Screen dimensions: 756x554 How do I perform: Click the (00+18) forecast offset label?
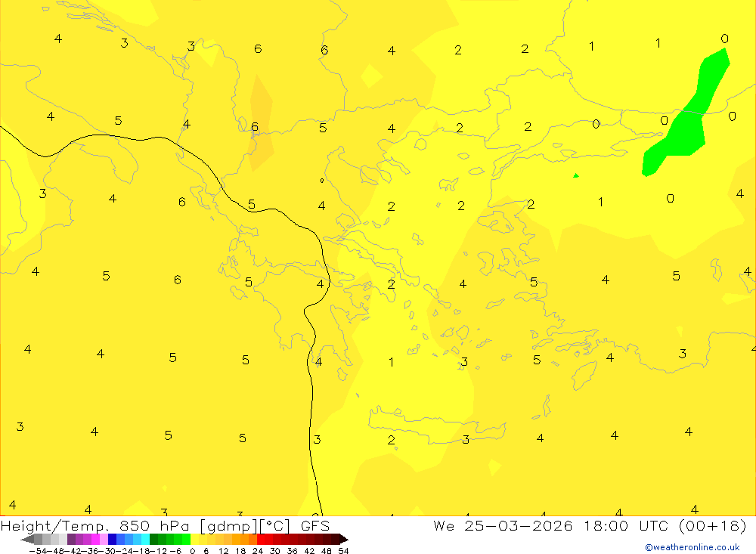click(713, 525)
